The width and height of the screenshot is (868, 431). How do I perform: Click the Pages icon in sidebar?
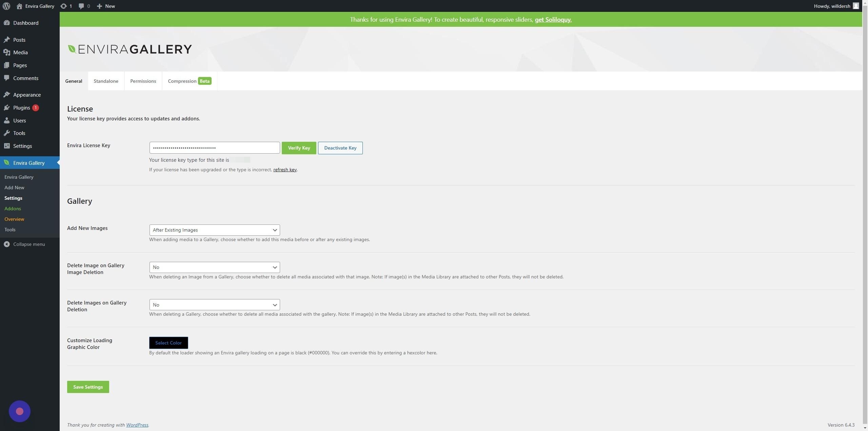pos(7,65)
